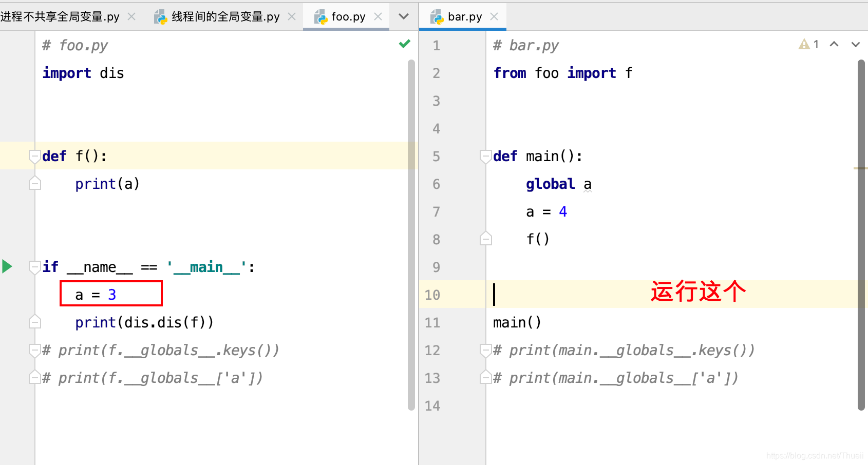This screenshot has height=465, width=868.
Task: Click 'print(a)' inside function f
Action: pyautogui.click(x=107, y=184)
